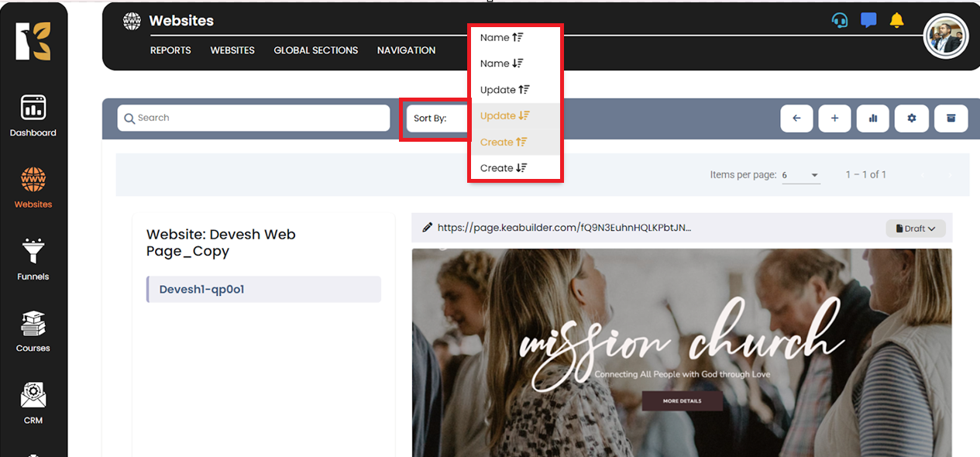Open the bar chart statistics button

tap(873, 119)
